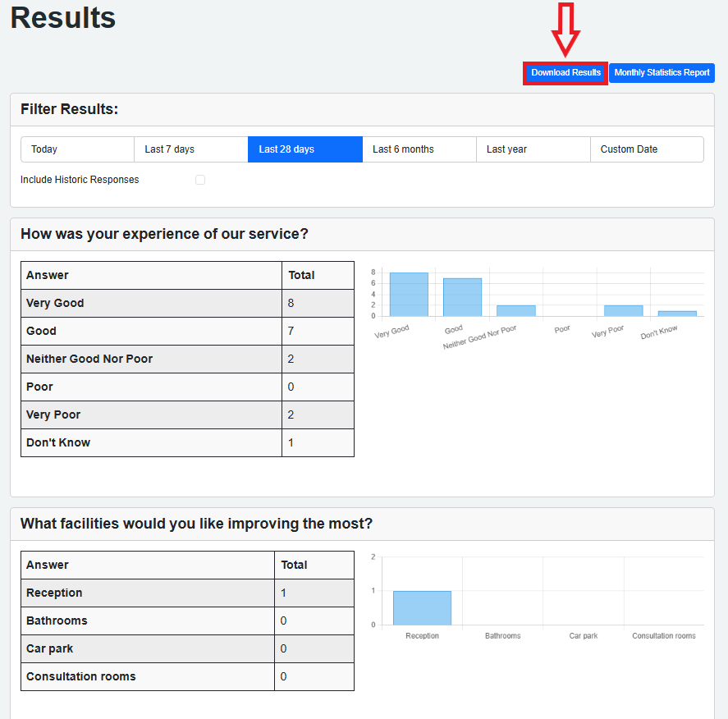
Task: Select the Very Good table row
Action: pyautogui.click(x=187, y=304)
